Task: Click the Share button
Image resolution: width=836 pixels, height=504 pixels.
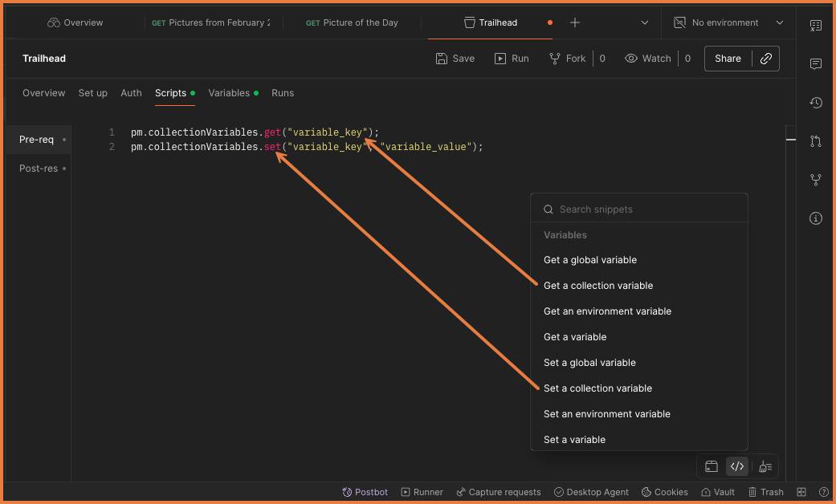Action: [x=728, y=59]
